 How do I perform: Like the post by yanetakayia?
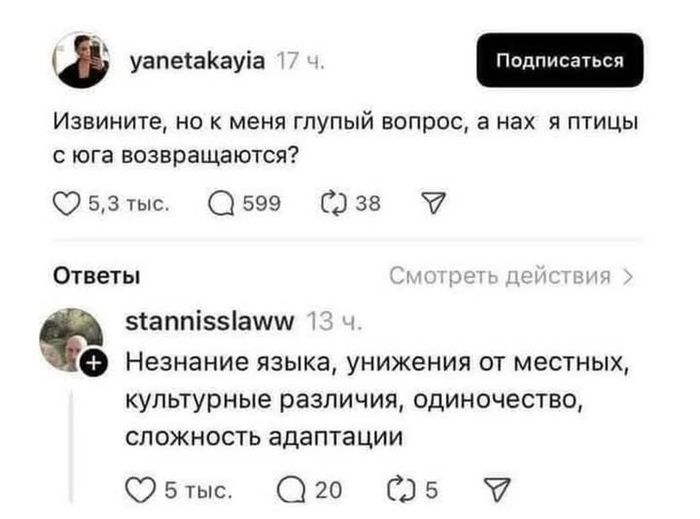coord(66,204)
